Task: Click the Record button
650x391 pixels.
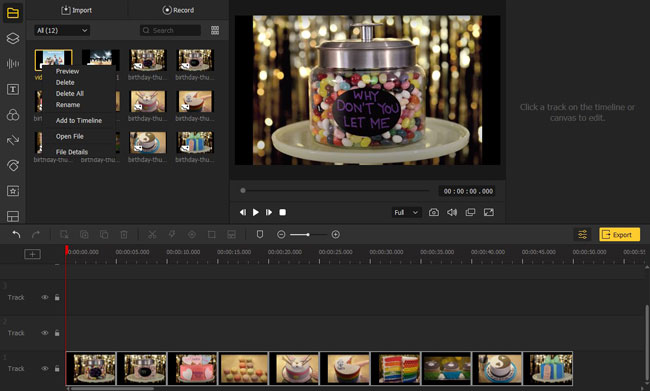Action: tap(178, 10)
